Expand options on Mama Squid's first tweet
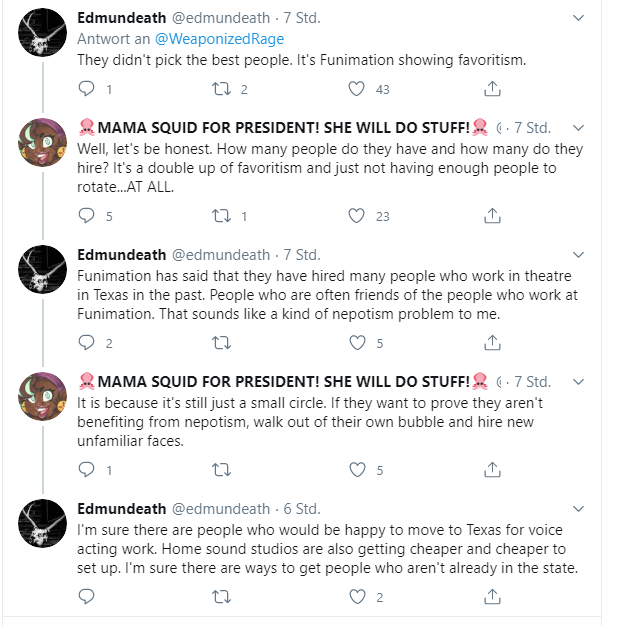Viewport: 617px width, 626px height. point(578,128)
